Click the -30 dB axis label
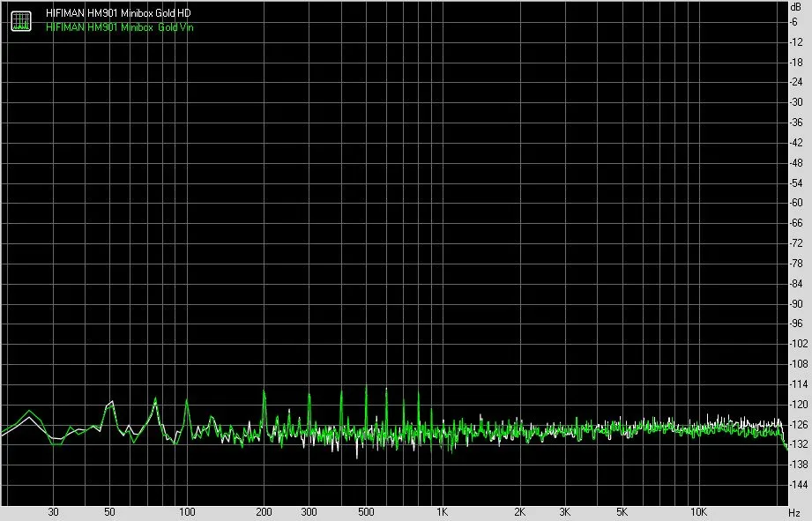The height and width of the screenshot is (521, 812). click(x=796, y=102)
